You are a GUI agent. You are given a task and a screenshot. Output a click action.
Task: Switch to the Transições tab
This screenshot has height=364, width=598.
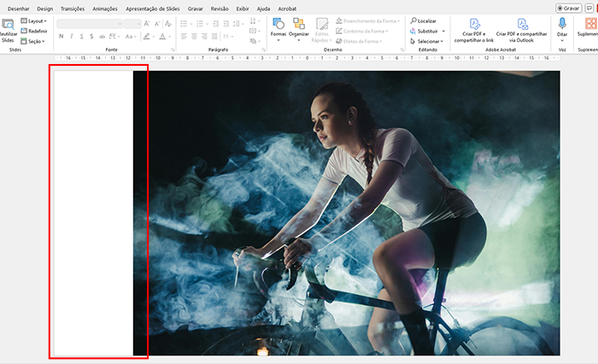pyautogui.click(x=73, y=9)
